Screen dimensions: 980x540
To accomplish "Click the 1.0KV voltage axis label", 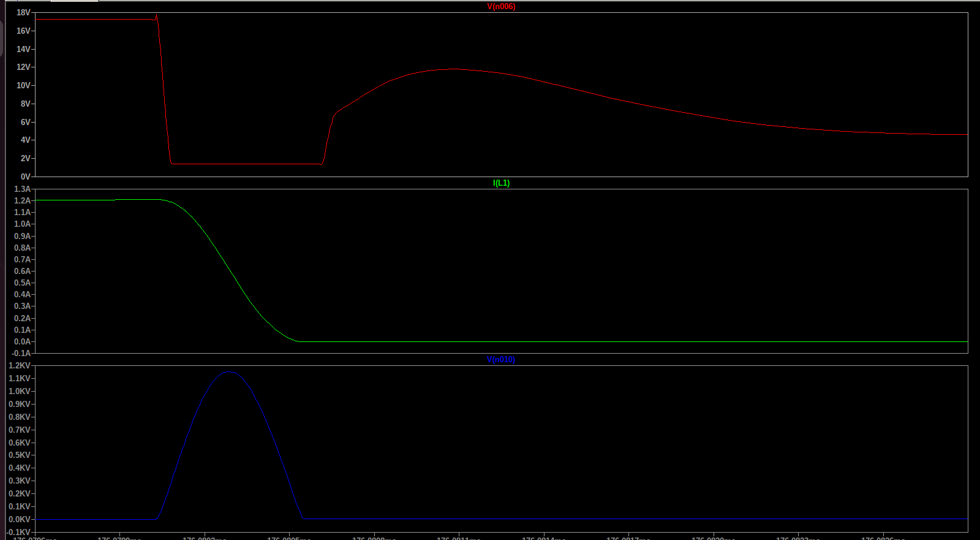I will coord(20,391).
